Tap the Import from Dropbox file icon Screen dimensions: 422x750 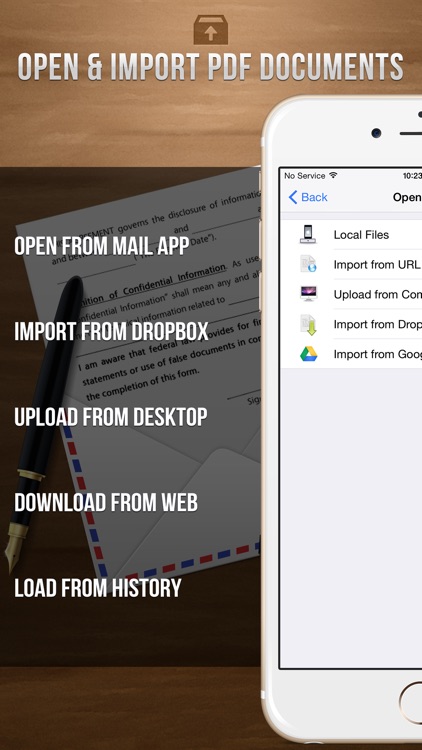[308, 324]
